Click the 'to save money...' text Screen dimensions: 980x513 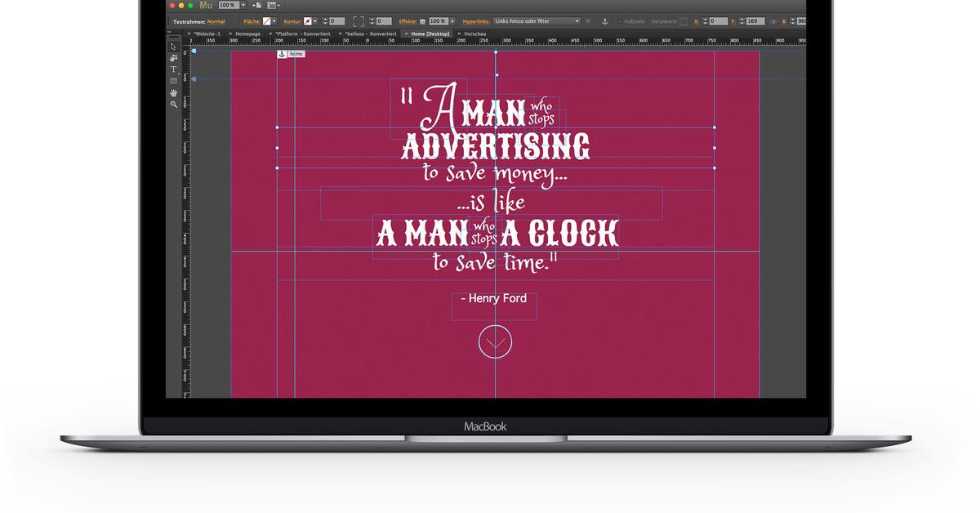[495, 174]
